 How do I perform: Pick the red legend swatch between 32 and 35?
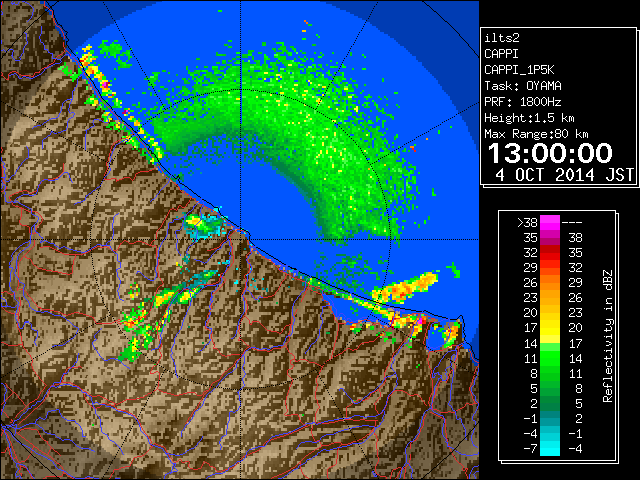pyautogui.click(x=550, y=253)
